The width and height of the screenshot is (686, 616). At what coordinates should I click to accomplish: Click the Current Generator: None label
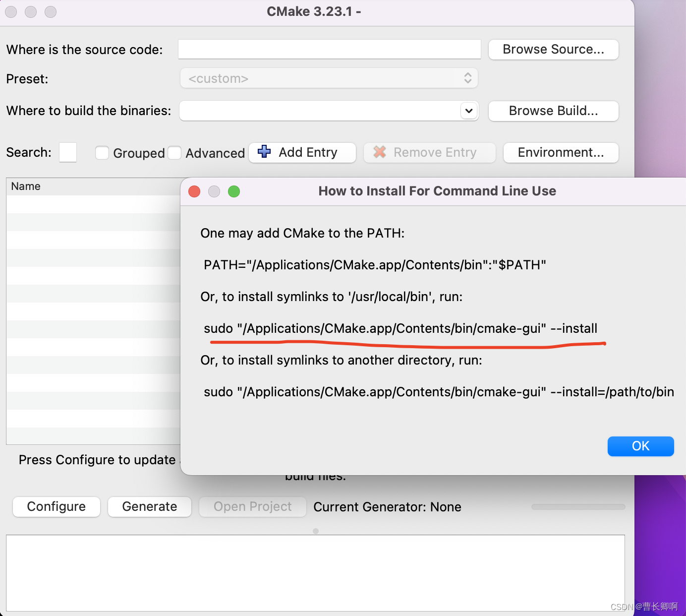(387, 507)
